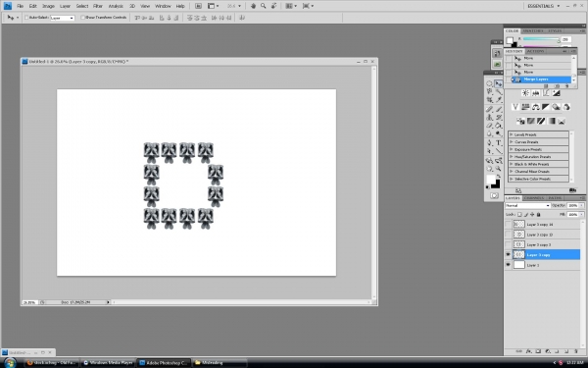Select the Type tool
Screen dimensions: 588x368
499,142
